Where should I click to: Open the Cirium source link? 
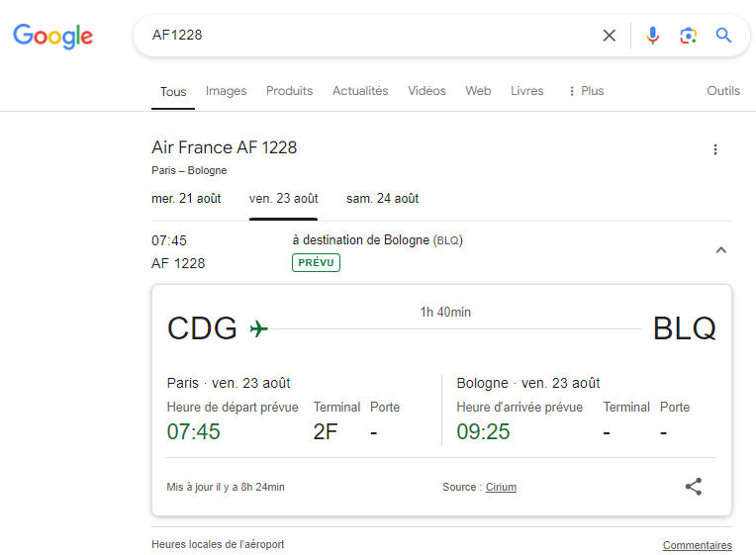point(501,487)
